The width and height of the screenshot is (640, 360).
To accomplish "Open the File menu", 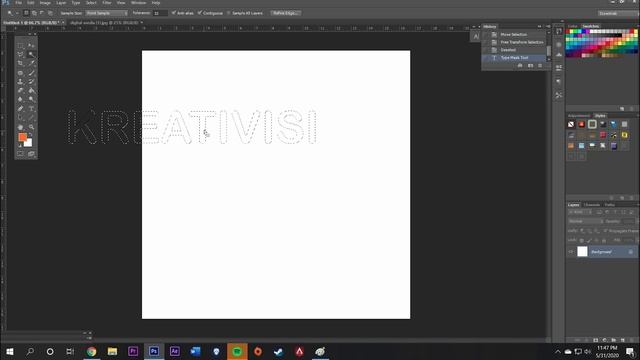I will pos(18,3).
